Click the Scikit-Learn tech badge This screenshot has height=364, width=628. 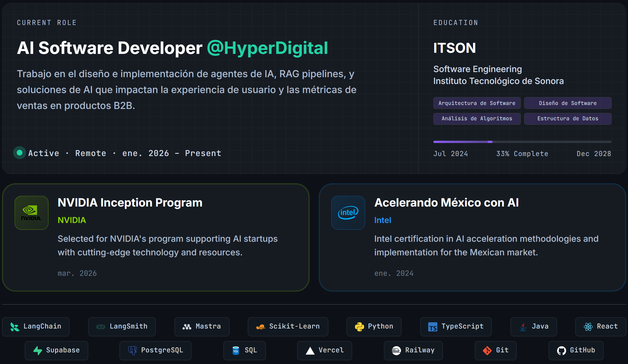click(x=288, y=327)
